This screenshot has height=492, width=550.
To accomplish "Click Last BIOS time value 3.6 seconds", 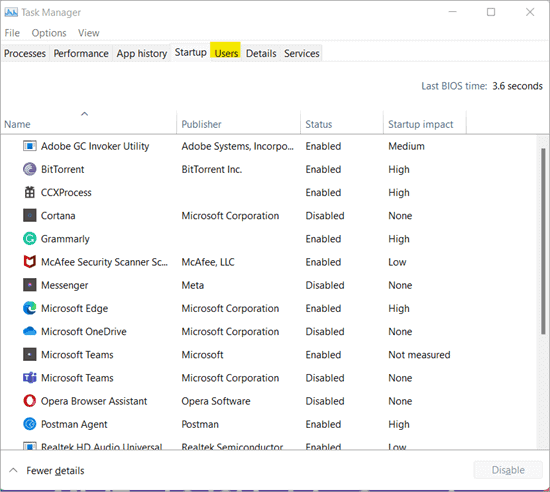I will (517, 86).
